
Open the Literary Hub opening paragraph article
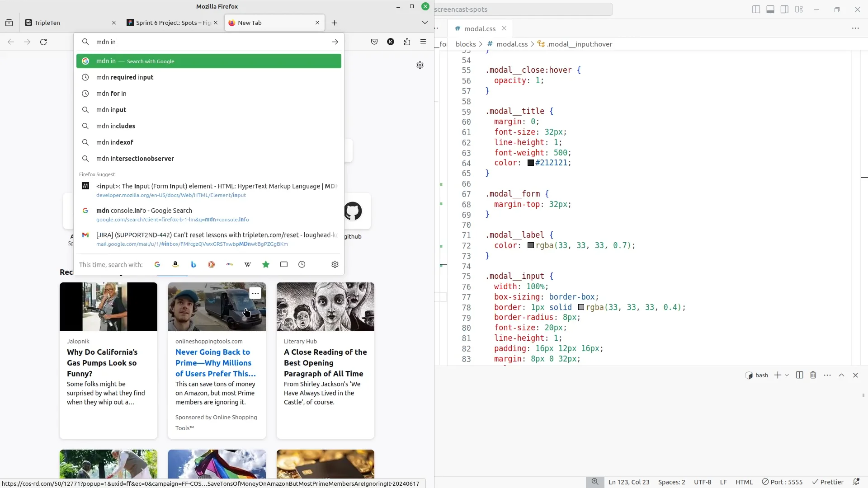click(x=325, y=363)
